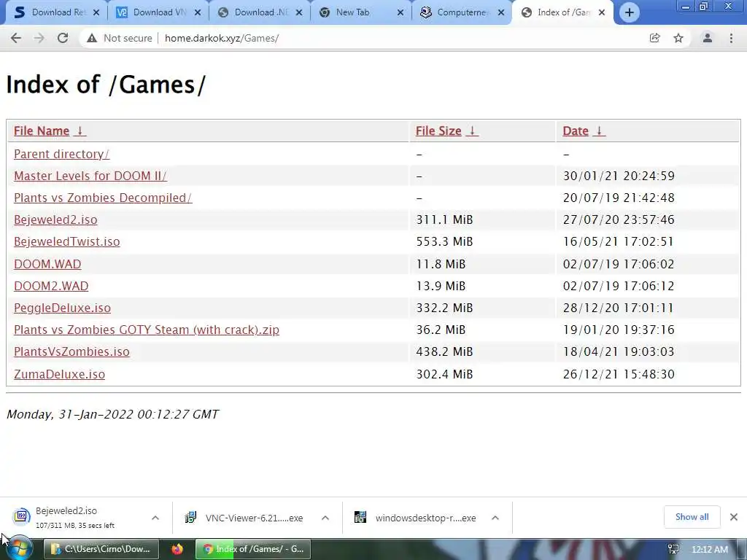Viewport: 747px width, 560px height.
Task: Open the Not secure site warning
Action: [119, 38]
